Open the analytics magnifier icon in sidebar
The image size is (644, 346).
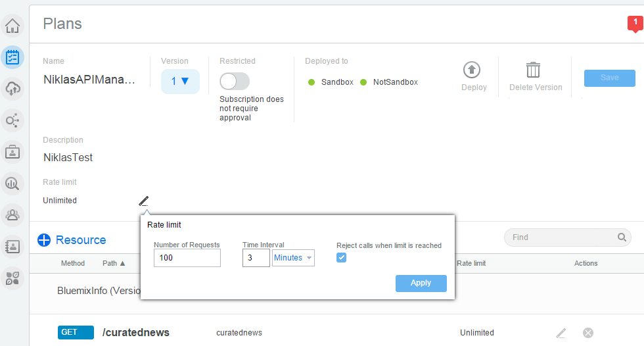(12, 184)
